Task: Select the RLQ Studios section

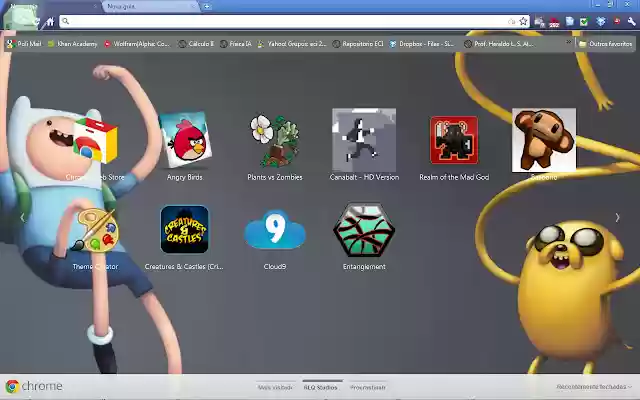Action: pos(320,387)
